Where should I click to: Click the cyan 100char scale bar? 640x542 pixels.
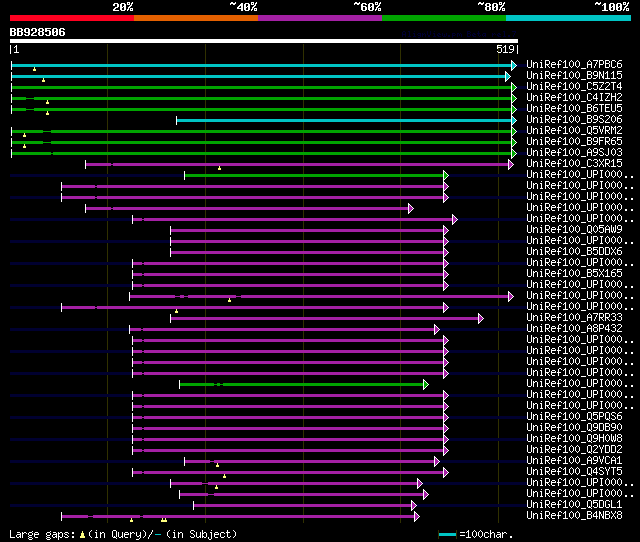(447, 535)
